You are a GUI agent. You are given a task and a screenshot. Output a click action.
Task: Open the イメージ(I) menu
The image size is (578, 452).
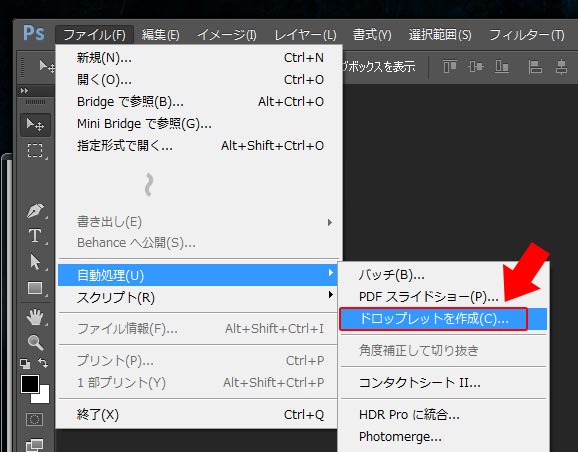click(x=226, y=35)
